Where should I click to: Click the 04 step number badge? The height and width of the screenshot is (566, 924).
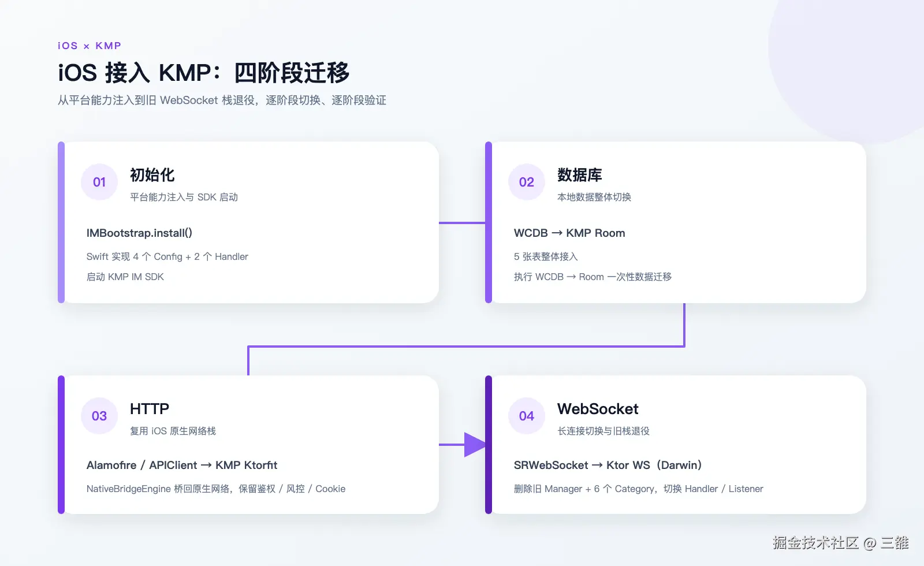click(527, 416)
